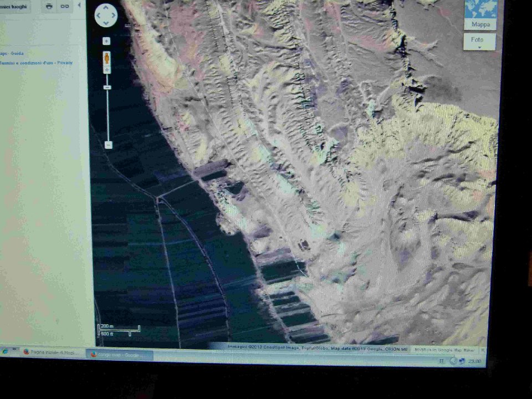532x399 pixels.
Task: Open the Privacy link
Action: tap(65, 63)
